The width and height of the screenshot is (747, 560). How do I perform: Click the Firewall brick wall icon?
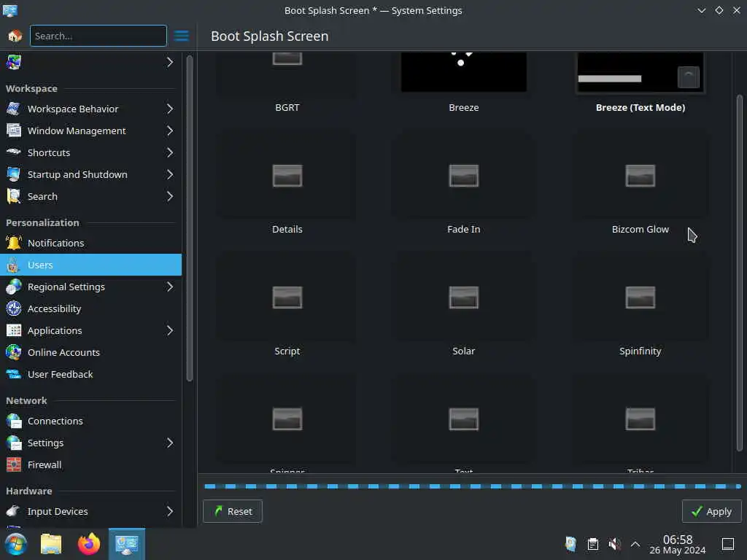pos(13,464)
